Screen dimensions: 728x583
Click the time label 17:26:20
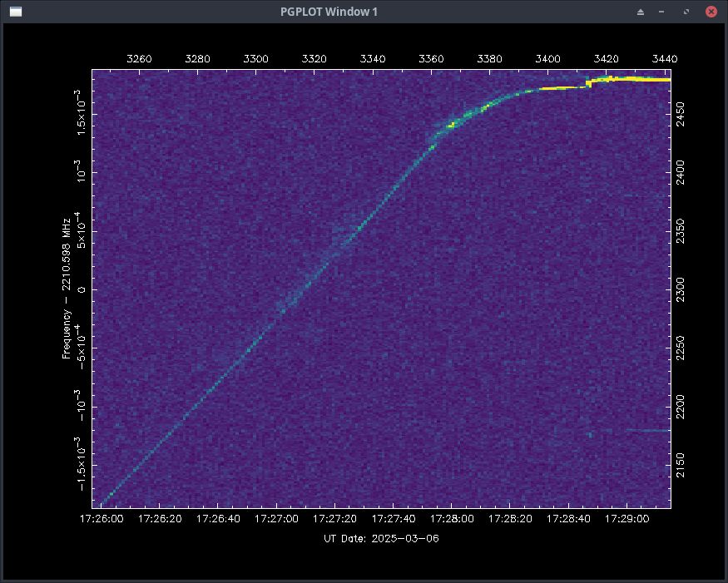(x=160, y=519)
